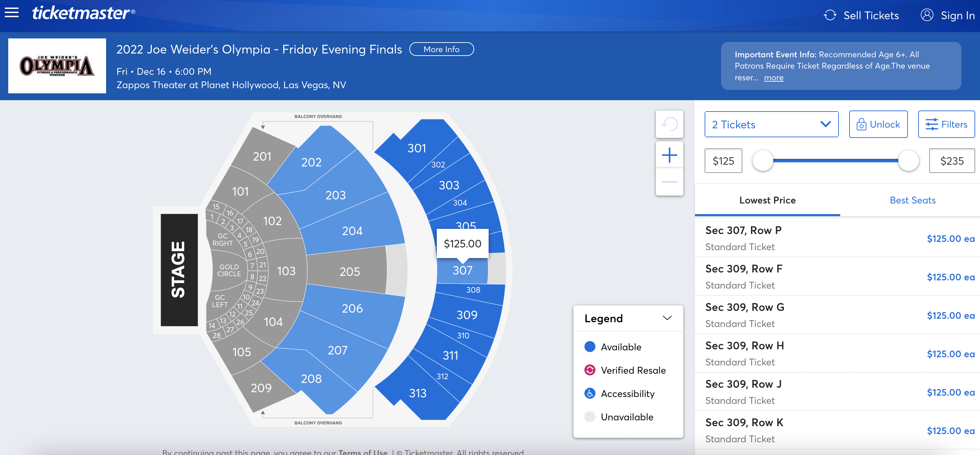Zoom in on the seat map

pyautogui.click(x=669, y=155)
